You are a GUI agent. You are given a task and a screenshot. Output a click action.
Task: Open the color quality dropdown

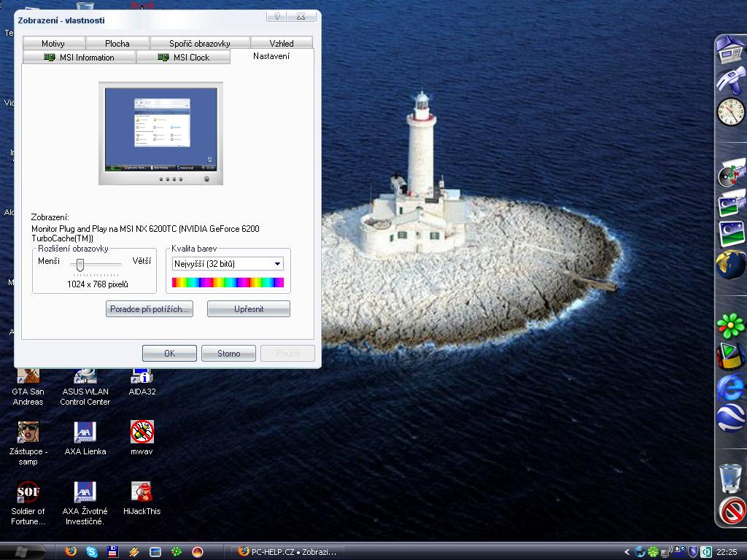point(228,264)
